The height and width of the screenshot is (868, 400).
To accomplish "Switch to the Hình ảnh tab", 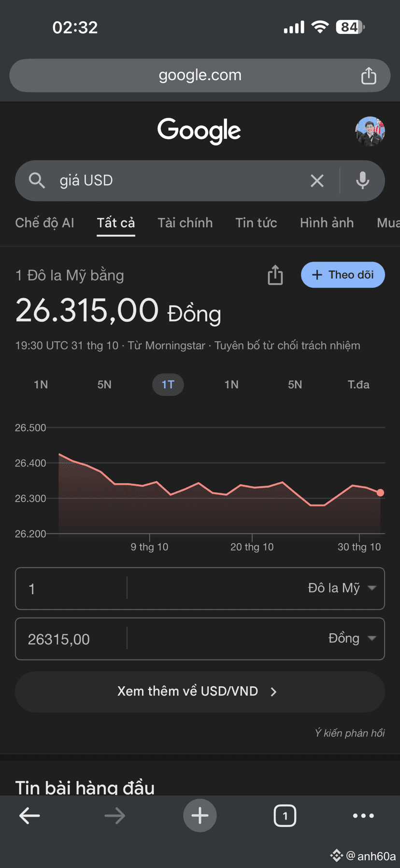I will click(327, 223).
